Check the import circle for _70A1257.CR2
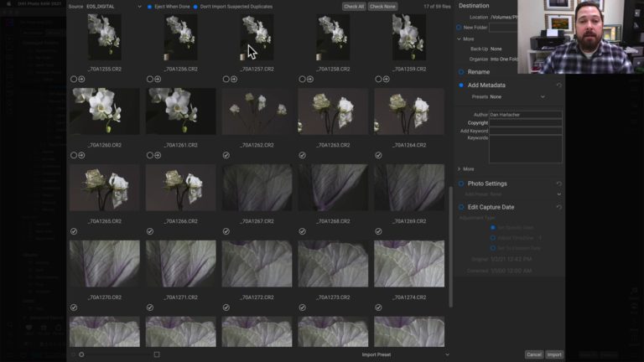 [x=226, y=80]
